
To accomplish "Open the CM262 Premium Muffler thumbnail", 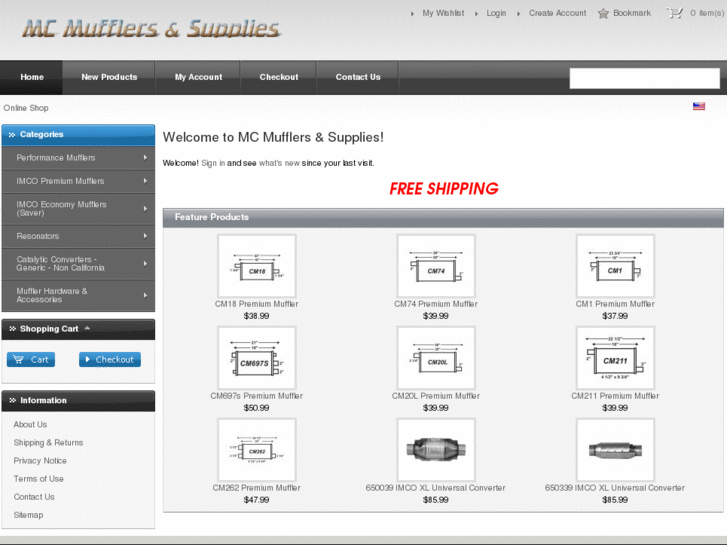I will (256, 449).
